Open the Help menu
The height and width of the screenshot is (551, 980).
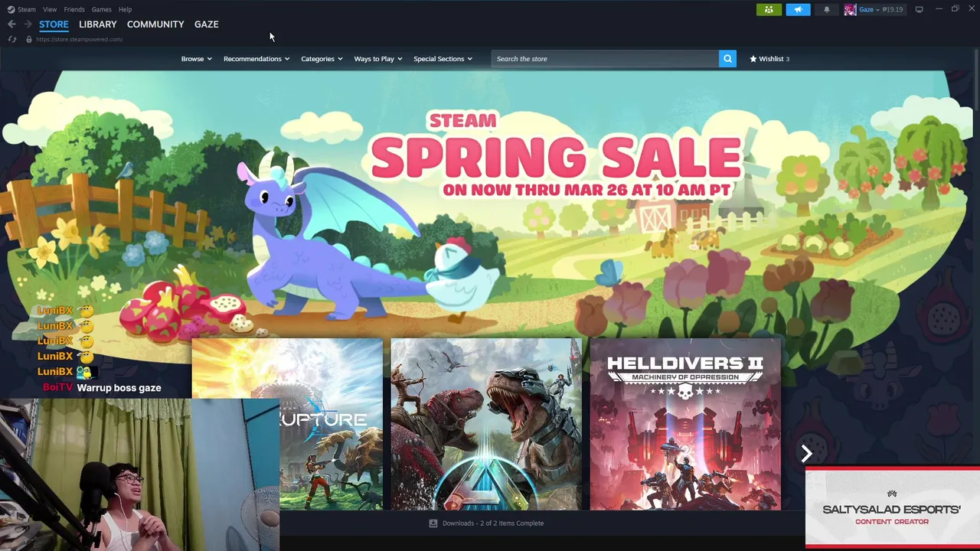[126, 9]
